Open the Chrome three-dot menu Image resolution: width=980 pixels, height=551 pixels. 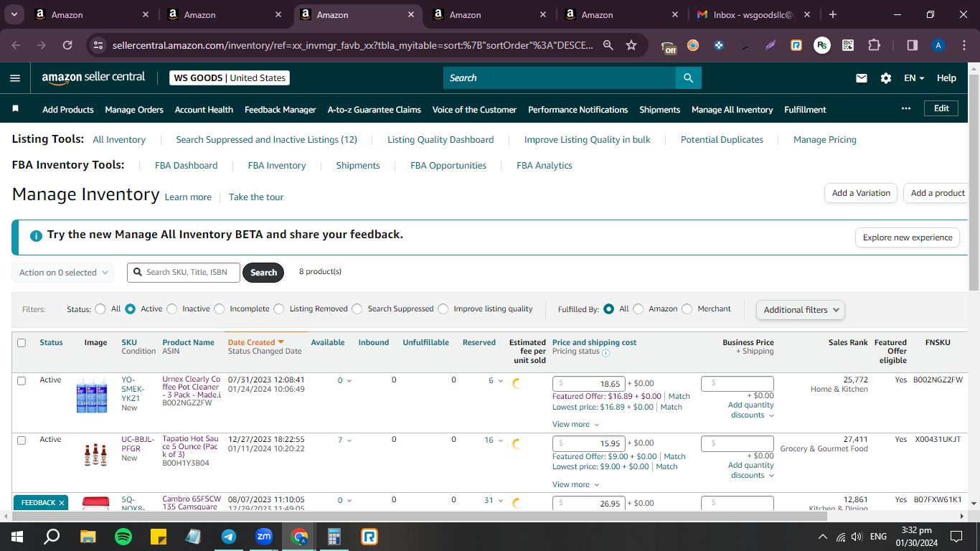pos(964,45)
